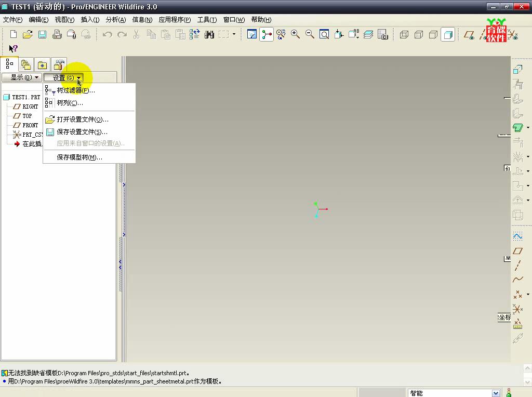The width and height of the screenshot is (532, 397).
Task: Zoom out with magnifier minus icon
Action: [x=310, y=34]
